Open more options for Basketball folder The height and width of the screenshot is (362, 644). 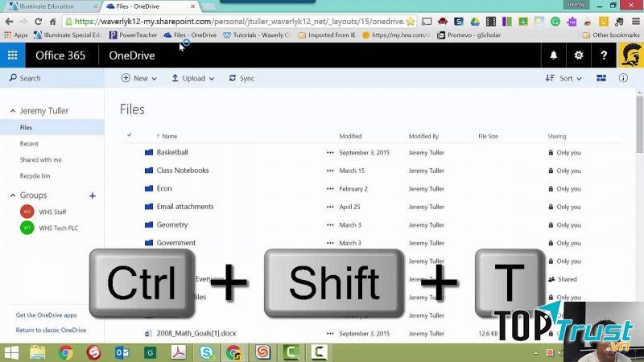coord(330,152)
